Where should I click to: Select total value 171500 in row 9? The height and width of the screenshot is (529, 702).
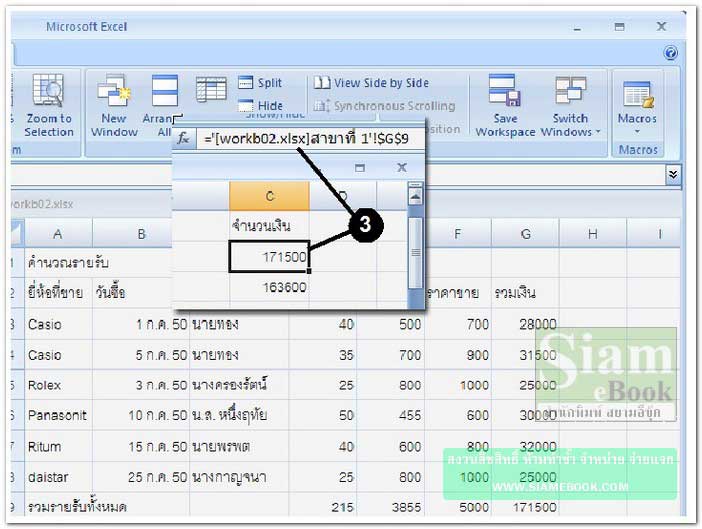click(x=525, y=507)
